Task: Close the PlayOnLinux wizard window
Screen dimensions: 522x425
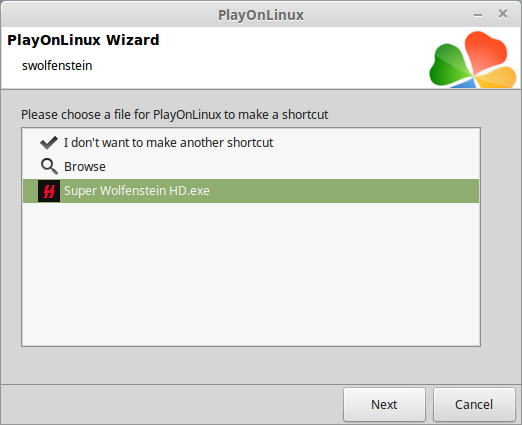Action: pos(503,14)
